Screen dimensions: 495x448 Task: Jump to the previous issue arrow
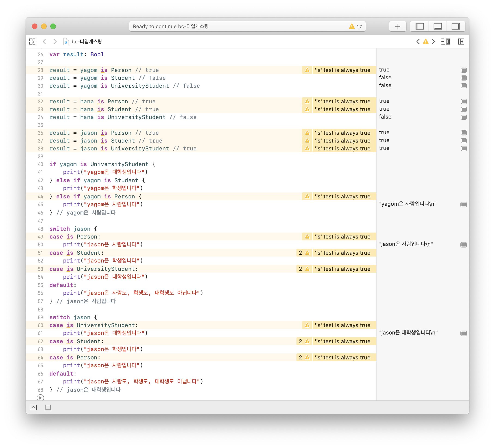point(418,42)
